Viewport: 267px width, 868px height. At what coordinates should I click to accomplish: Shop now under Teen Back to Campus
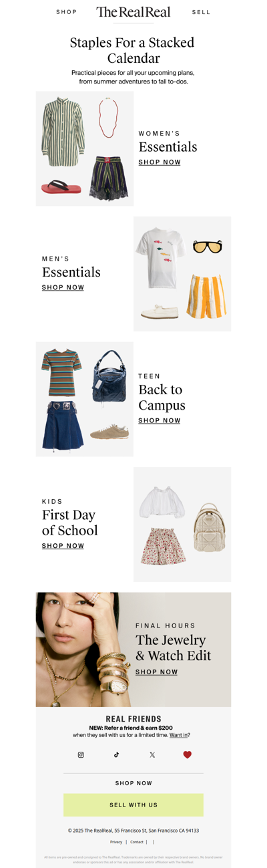pyautogui.click(x=160, y=420)
